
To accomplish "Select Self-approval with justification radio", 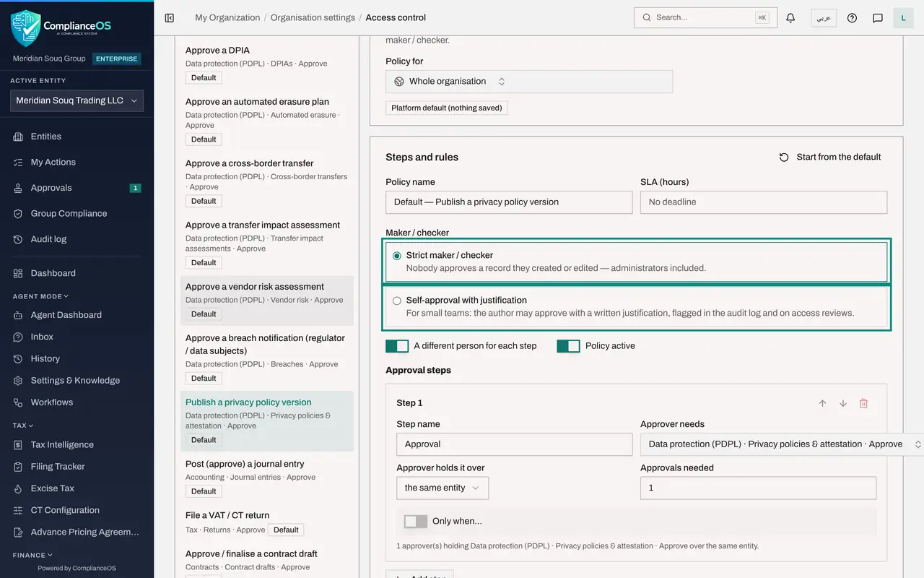I will coord(397,301).
